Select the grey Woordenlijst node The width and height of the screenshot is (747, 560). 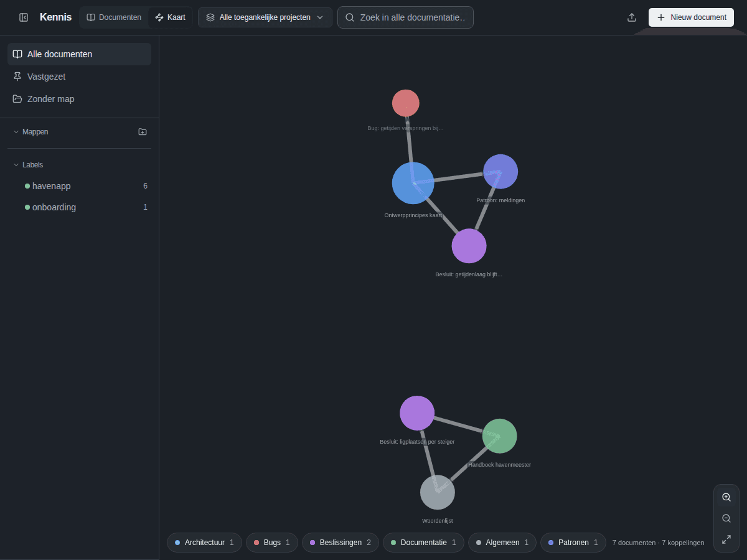[x=438, y=492]
